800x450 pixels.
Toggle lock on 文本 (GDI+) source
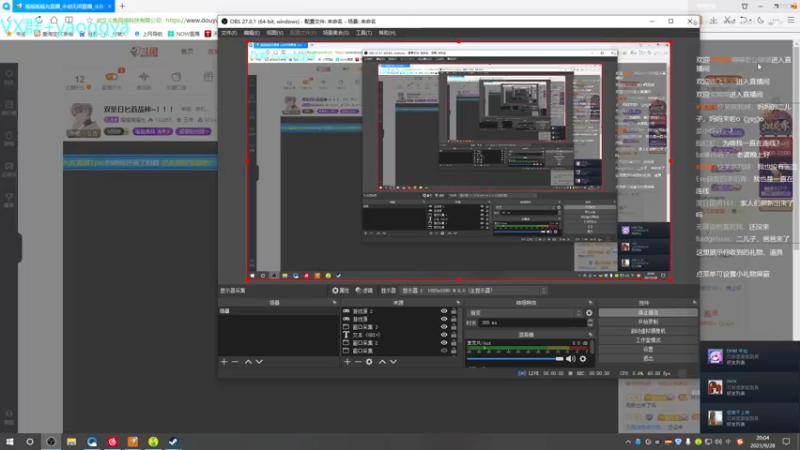point(454,335)
